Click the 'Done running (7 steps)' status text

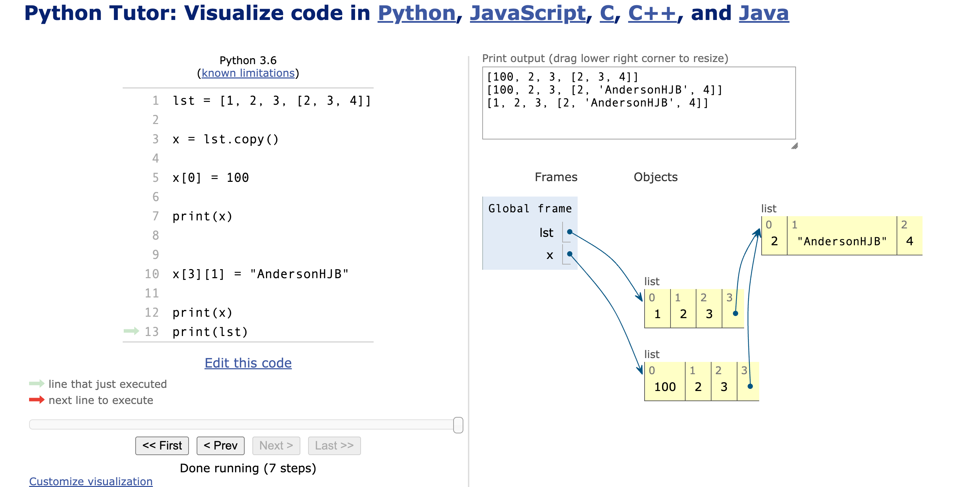pyautogui.click(x=248, y=468)
